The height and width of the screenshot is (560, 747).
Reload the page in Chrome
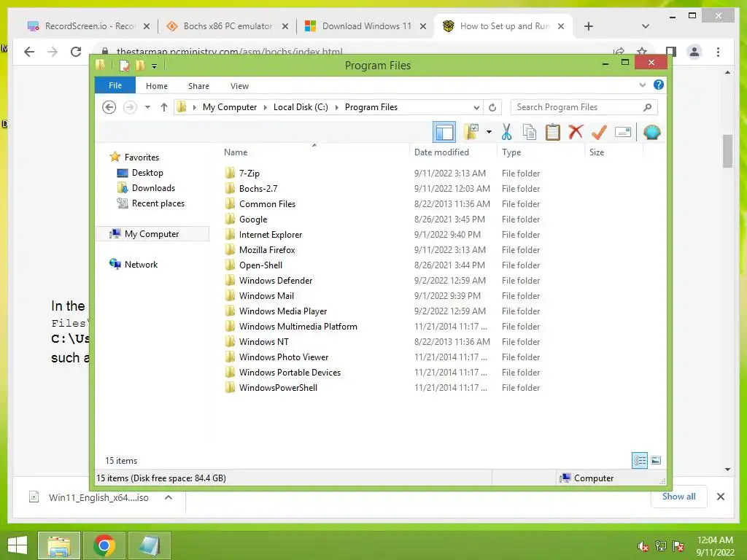click(76, 52)
